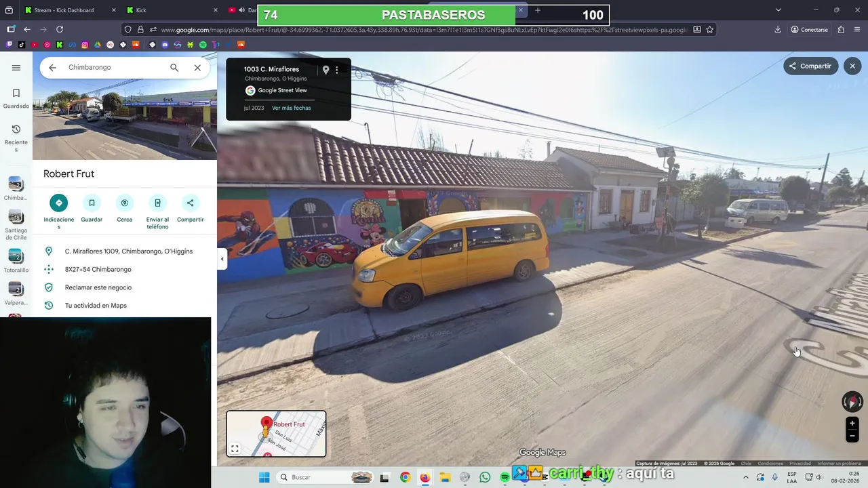Open the Spotify bookmark
This screenshot has width=868, height=488.
tap(203, 45)
